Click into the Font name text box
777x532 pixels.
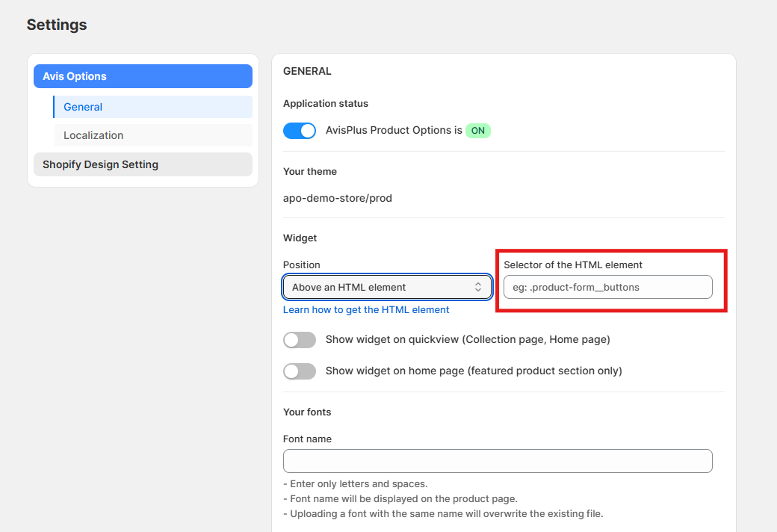click(x=498, y=461)
